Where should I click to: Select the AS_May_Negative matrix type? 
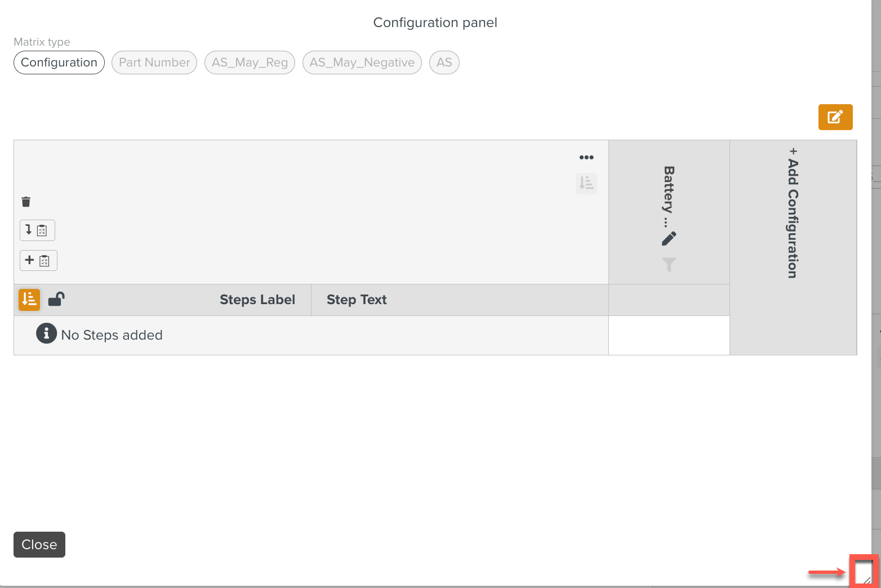362,63
